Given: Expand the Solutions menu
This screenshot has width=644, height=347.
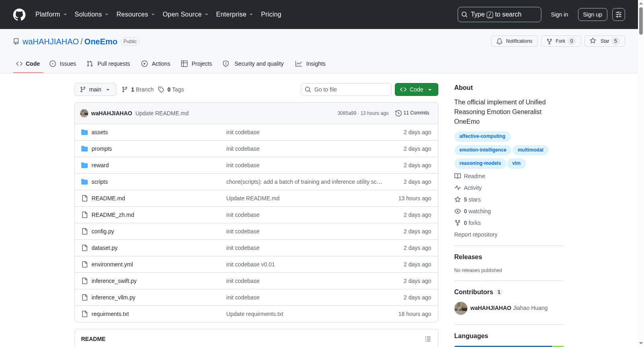Looking at the screenshot, I should pyautogui.click(x=91, y=15).
